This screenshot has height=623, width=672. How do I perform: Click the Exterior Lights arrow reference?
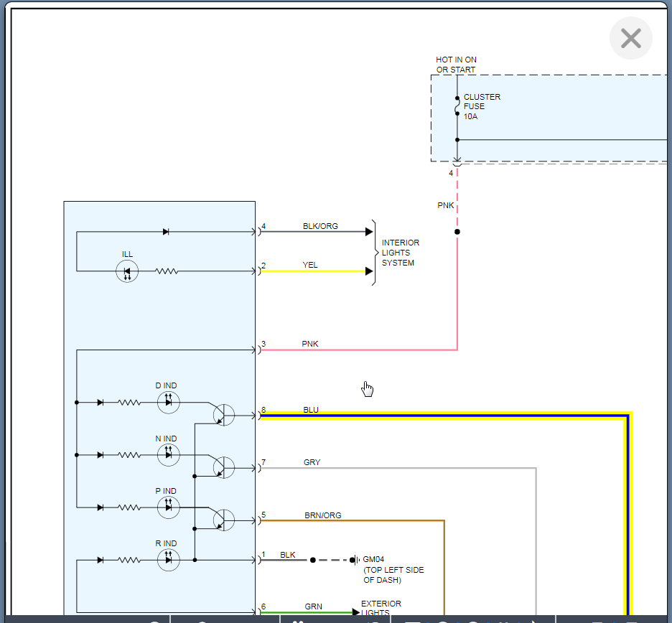[355, 612]
